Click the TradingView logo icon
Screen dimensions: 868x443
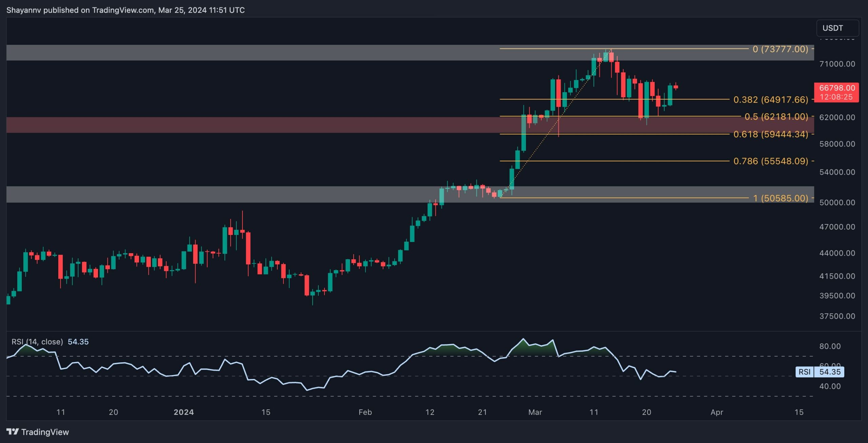pyautogui.click(x=13, y=431)
